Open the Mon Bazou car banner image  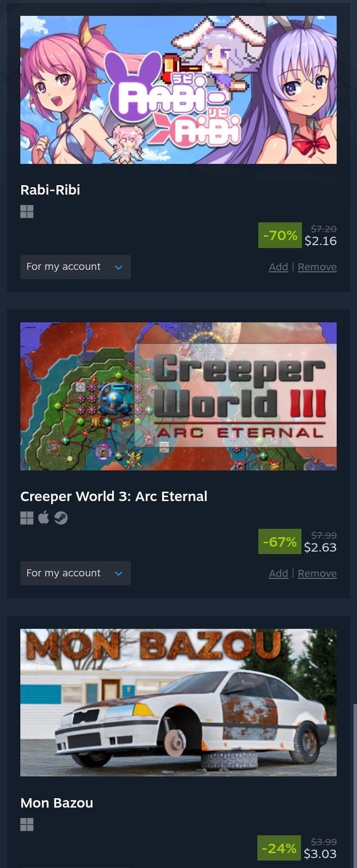pos(178,702)
